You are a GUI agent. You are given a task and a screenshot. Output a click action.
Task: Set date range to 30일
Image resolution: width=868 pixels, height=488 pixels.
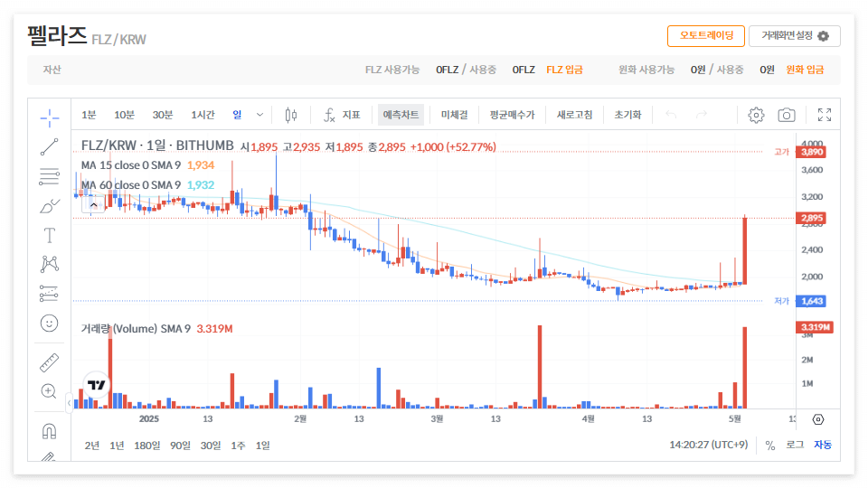(x=211, y=446)
